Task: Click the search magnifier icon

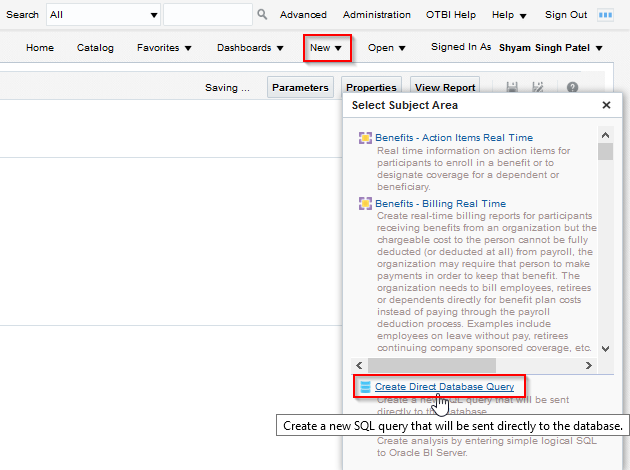Action: (x=262, y=14)
